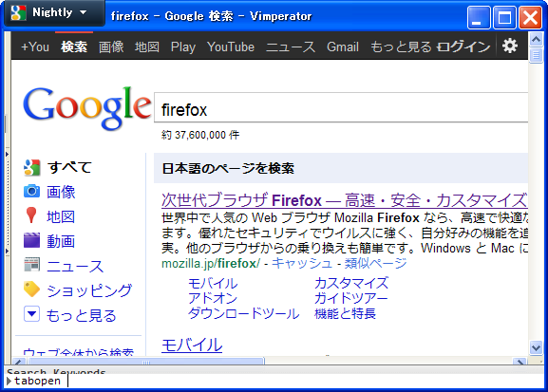Click the vertical scrollbar up arrow

536,40
